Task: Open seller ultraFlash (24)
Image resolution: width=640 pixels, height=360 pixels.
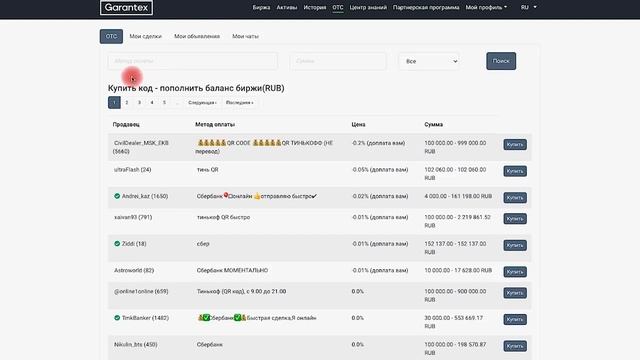Action: click(x=133, y=169)
